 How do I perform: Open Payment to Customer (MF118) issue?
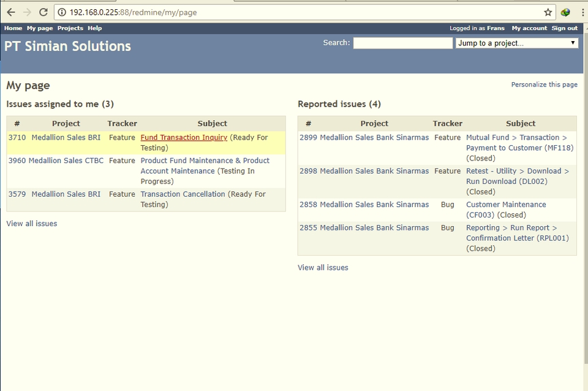pyautogui.click(x=520, y=143)
